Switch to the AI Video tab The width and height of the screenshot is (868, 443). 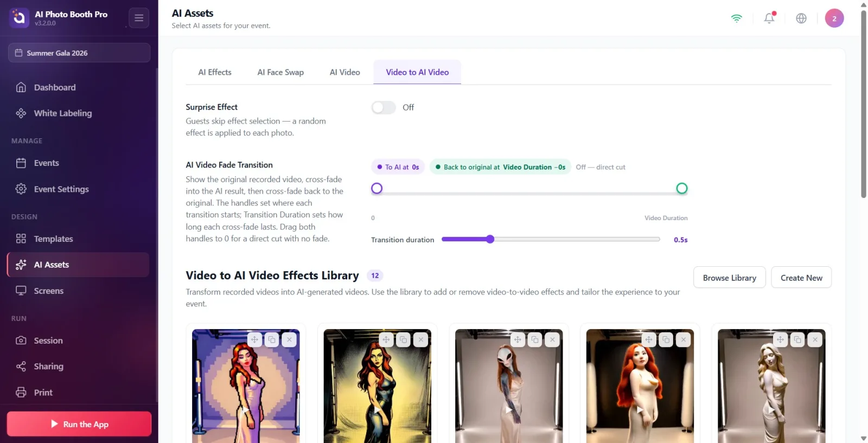(x=345, y=72)
